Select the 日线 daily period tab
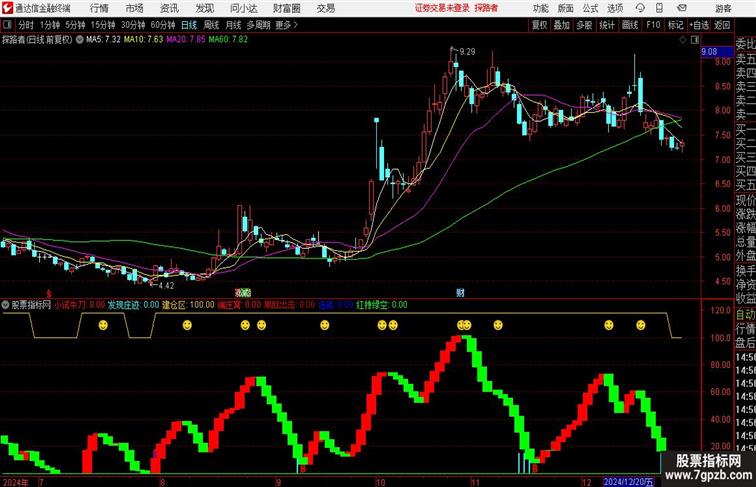 pyautogui.click(x=189, y=25)
